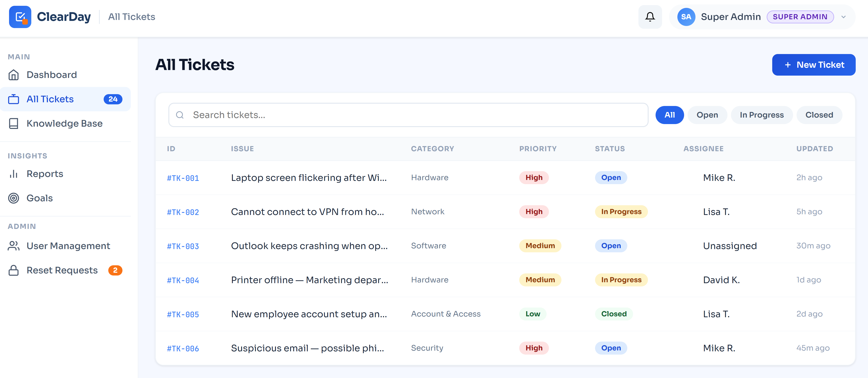Screen dimensions: 868x378
Task: Open ticket #TK-005
Action: pyautogui.click(x=183, y=314)
